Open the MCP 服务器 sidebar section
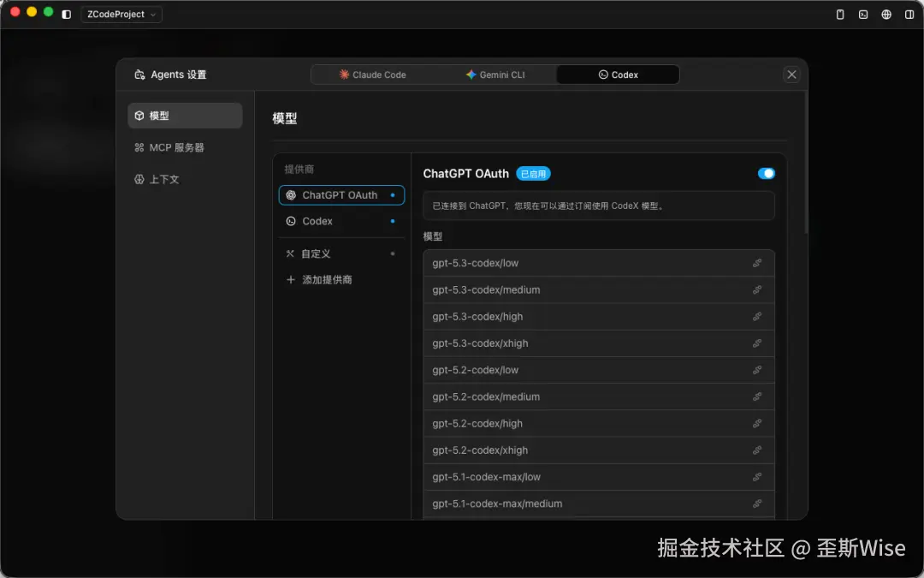Screen dimensions: 924x578 click(185, 147)
